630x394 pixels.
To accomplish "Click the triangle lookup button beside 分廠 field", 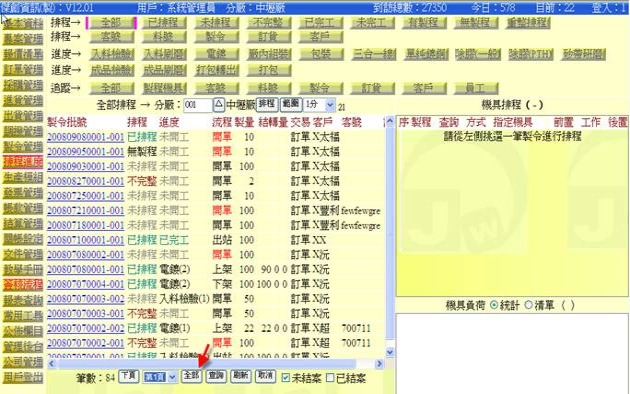I will (218, 104).
